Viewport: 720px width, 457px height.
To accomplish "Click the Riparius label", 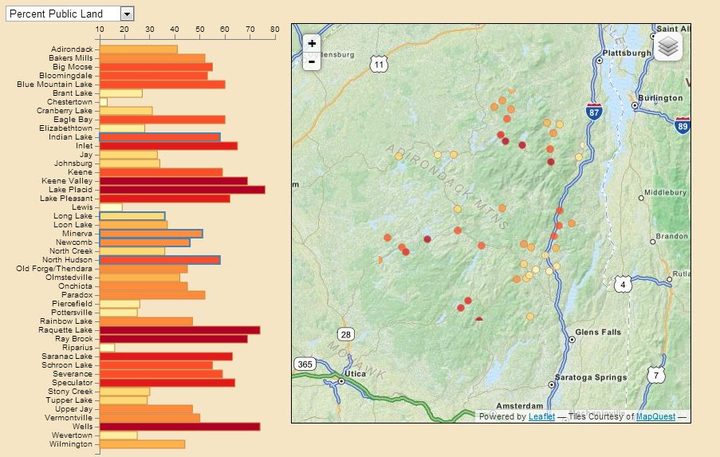I will (77, 348).
